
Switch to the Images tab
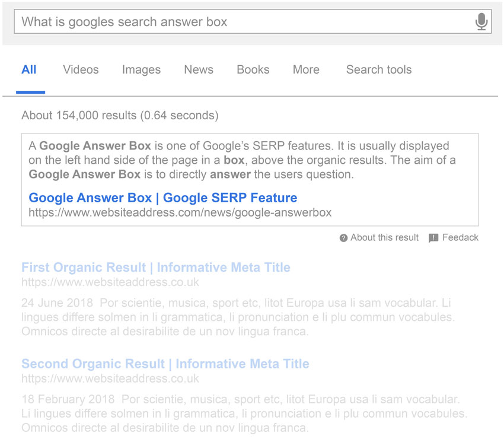pyautogui.click(x=141, y=69)
